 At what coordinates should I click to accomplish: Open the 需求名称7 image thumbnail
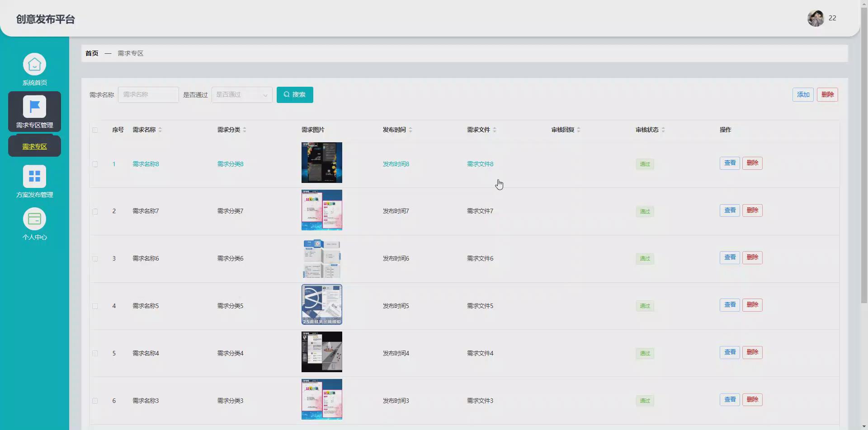click(322, 210)
